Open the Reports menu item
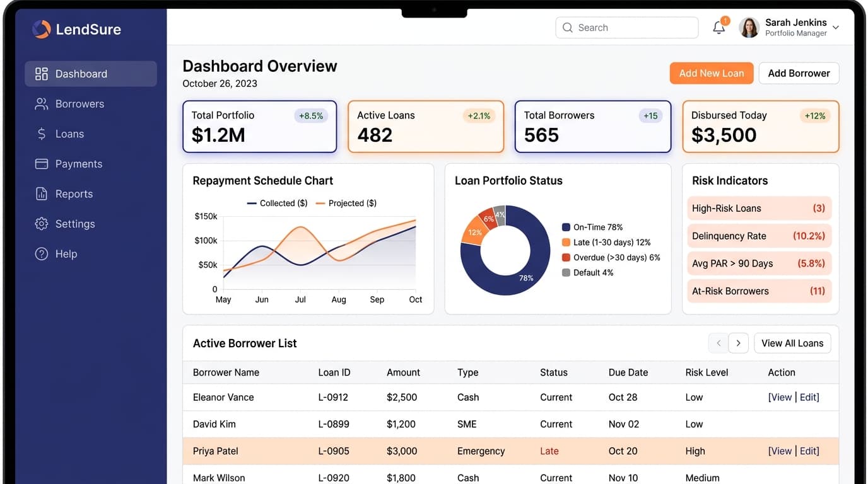The height and width of the screenshot is (484, 868). [x=91, y=194]
